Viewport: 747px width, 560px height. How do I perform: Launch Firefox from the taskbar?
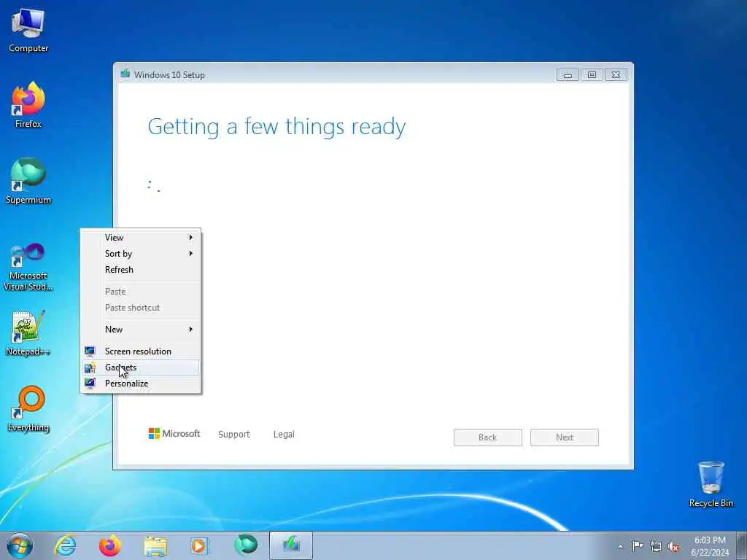click(109, 545)
